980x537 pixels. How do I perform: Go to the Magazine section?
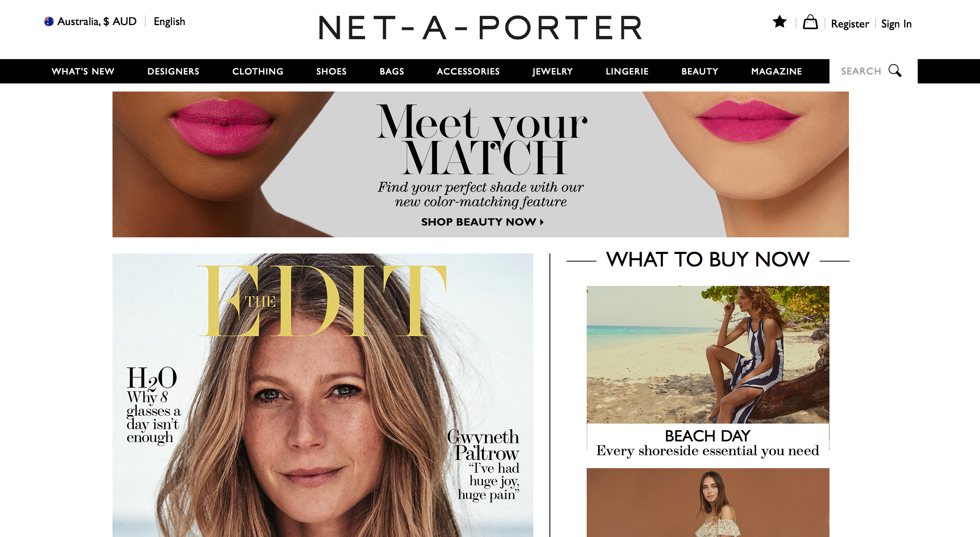pos(776,71)
